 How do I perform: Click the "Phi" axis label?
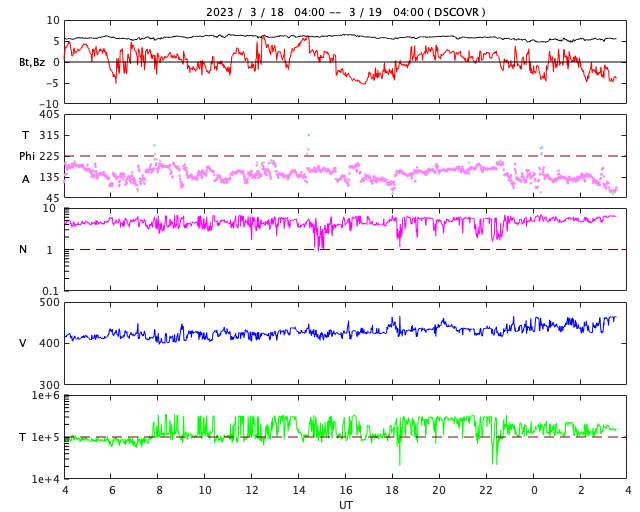click(27, 156)
